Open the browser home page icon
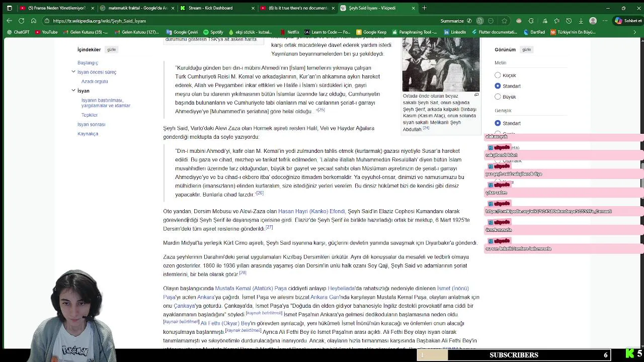 click(x=33, y=21)
